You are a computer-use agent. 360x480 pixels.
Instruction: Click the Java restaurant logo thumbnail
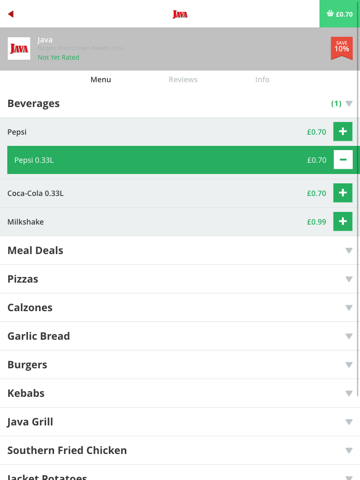point(19,49)
